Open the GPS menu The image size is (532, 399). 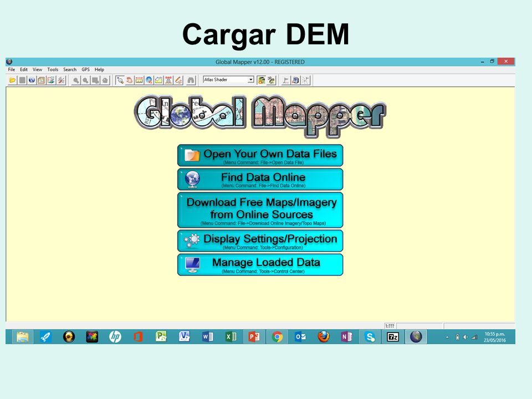click(x=85, y=70)
